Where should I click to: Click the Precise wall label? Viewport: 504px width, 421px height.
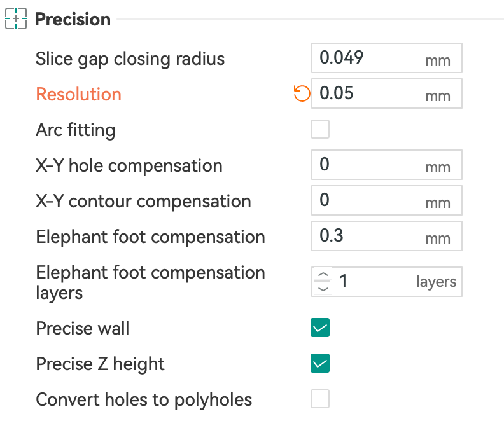(82, 328)
